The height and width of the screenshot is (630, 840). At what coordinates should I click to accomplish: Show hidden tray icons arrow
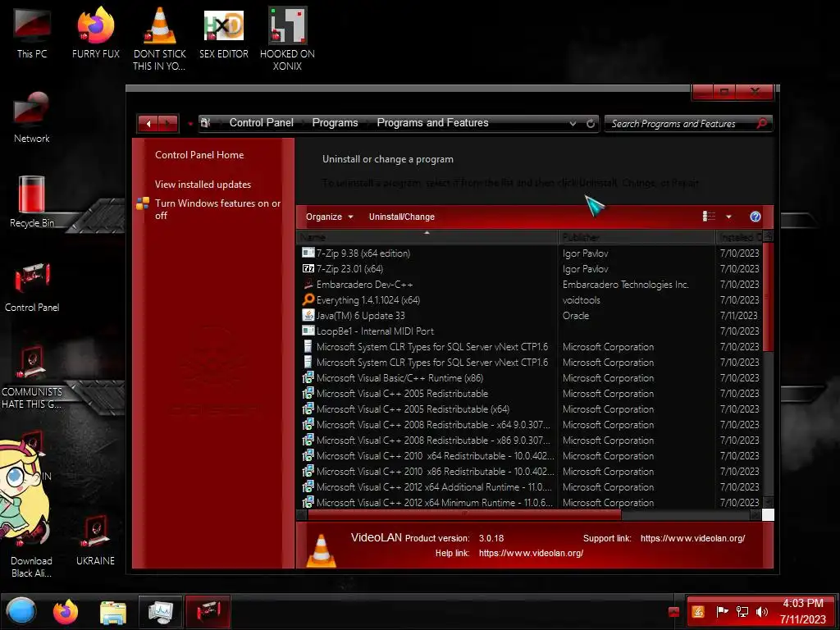point(674,612)
